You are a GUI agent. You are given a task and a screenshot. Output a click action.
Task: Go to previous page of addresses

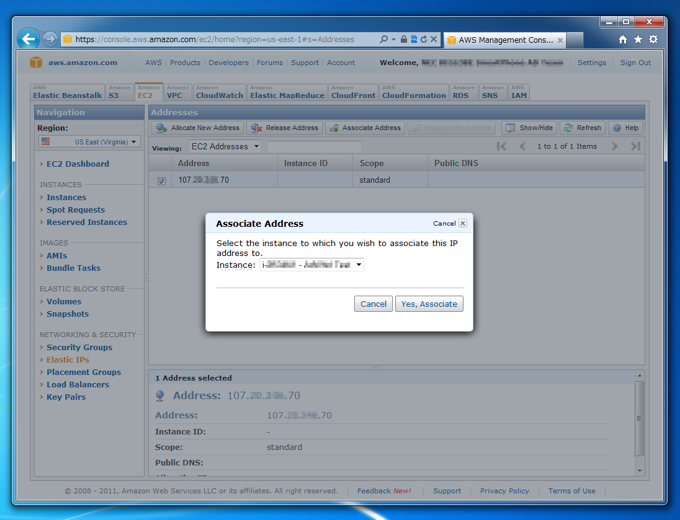[523, 147]
